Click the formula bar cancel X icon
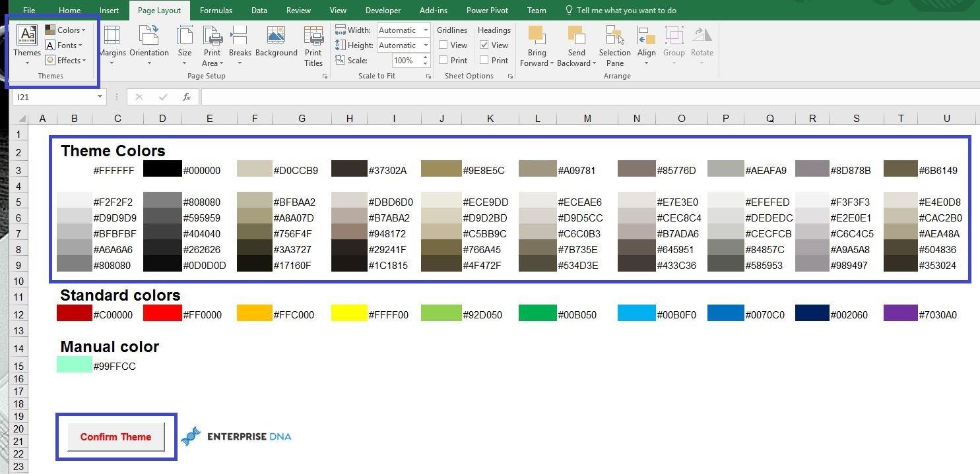 click(139, 97)
